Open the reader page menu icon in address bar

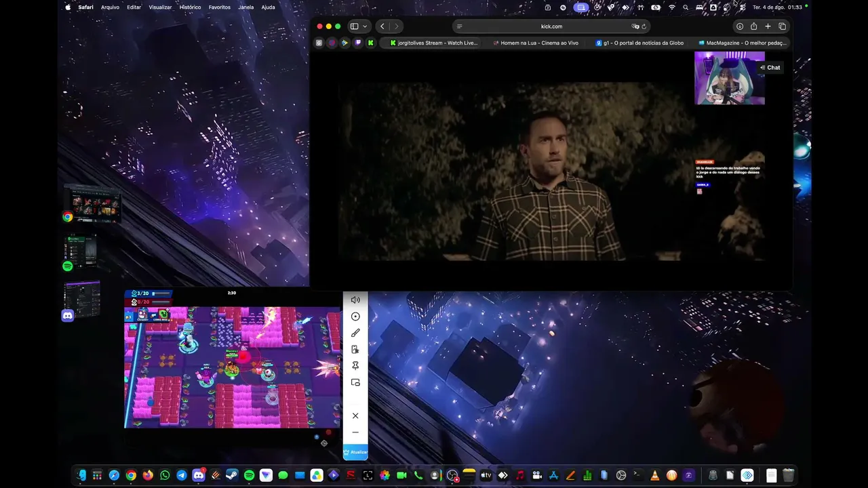459,26
